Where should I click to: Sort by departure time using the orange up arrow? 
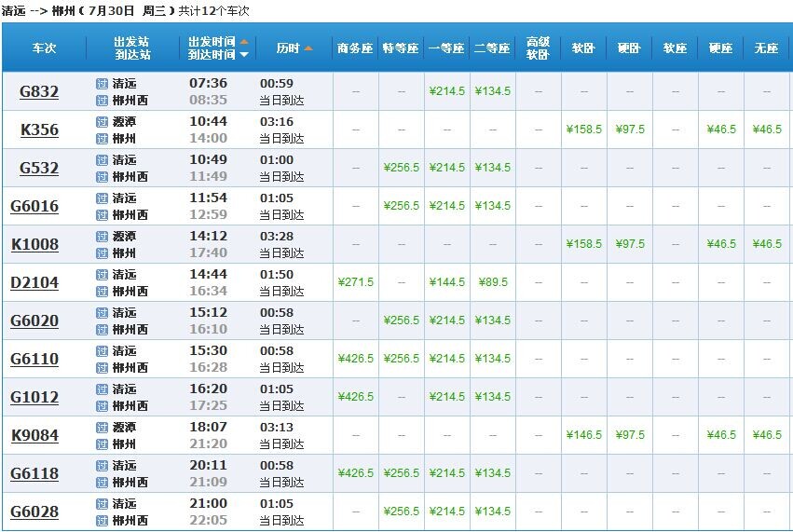pos(244,42)
